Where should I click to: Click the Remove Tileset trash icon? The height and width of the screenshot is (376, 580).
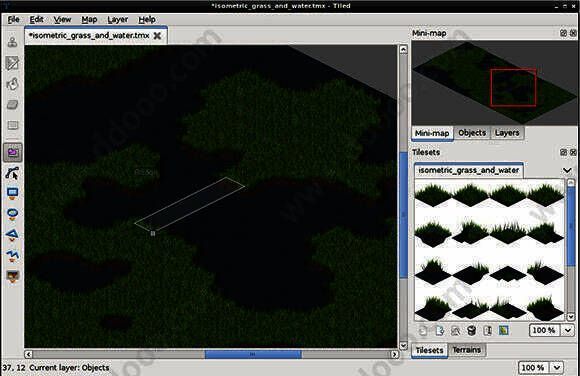coord(471,330)
